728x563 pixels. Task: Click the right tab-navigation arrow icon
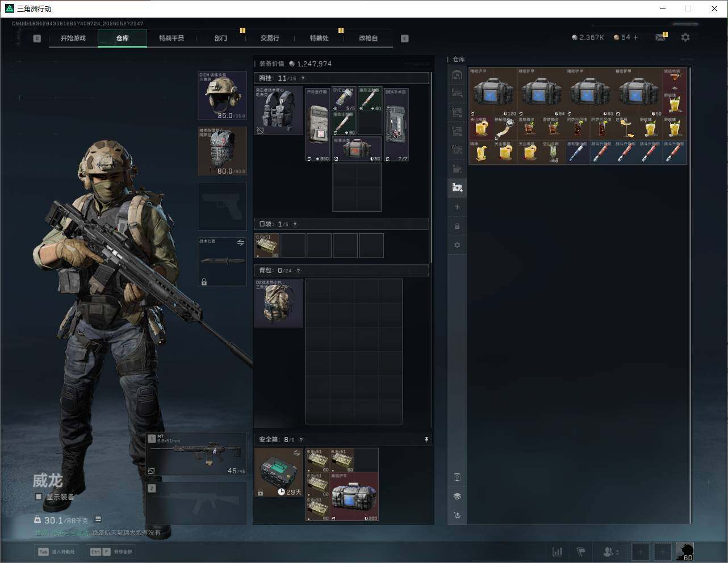click(405, 38)
